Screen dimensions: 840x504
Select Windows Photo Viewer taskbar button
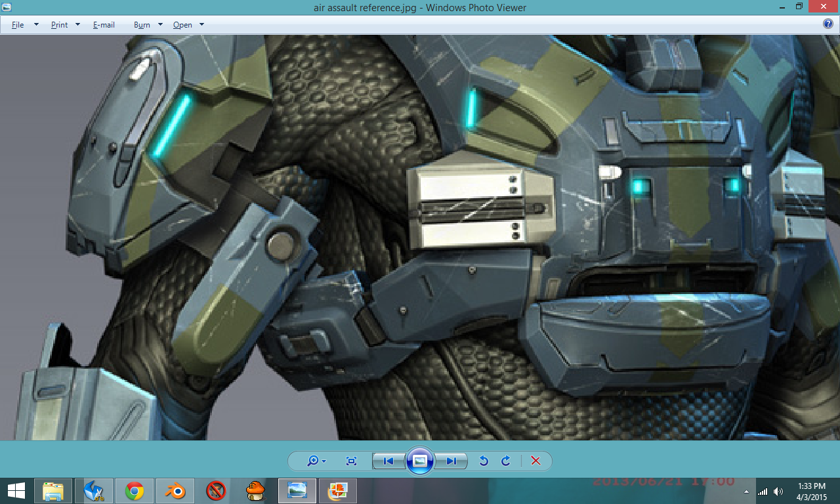pos(297,491)
